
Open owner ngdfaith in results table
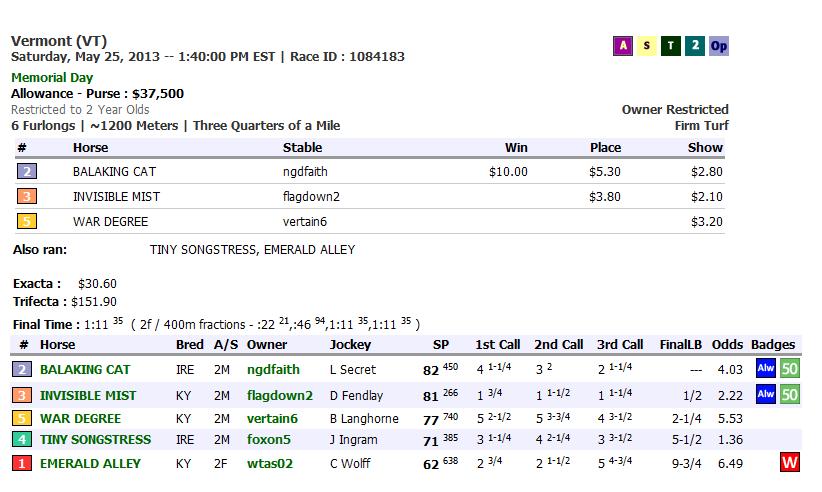point(273,370)
